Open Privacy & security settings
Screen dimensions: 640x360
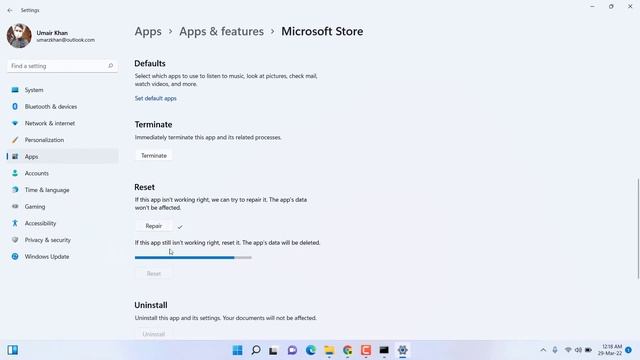pos(62,240)
